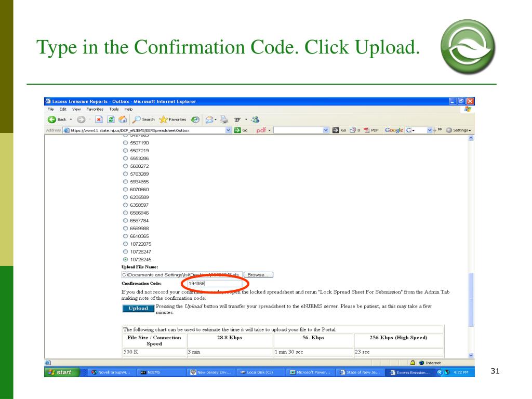Select radio button for 10726247
532x399 pixels.
[126, 252]
